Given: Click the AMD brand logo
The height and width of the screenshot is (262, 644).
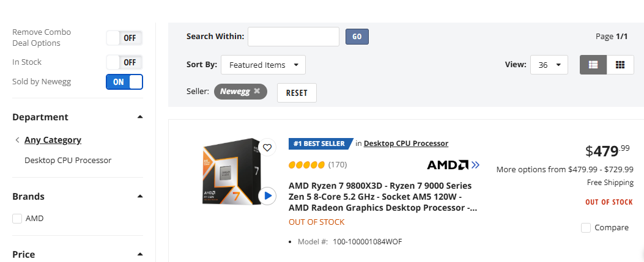Looking at the screenshot, I should (453, 165).
